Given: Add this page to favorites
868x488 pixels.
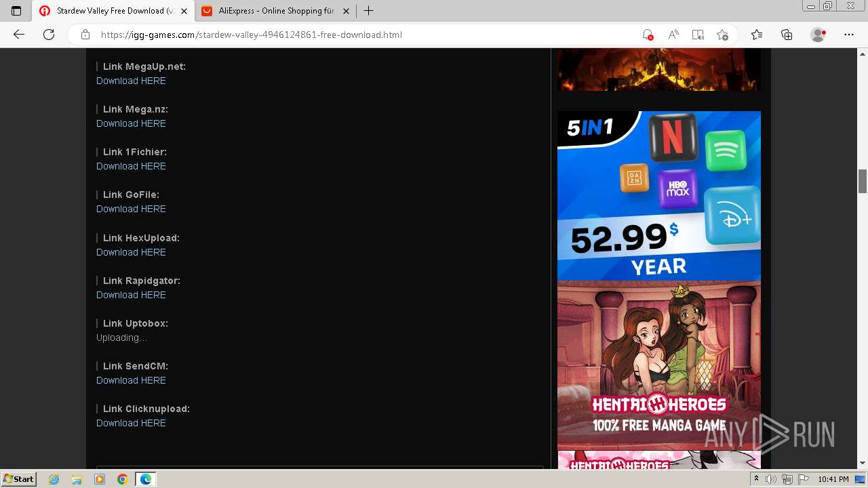Looking at the screenshot, I should tap(722, 35).
